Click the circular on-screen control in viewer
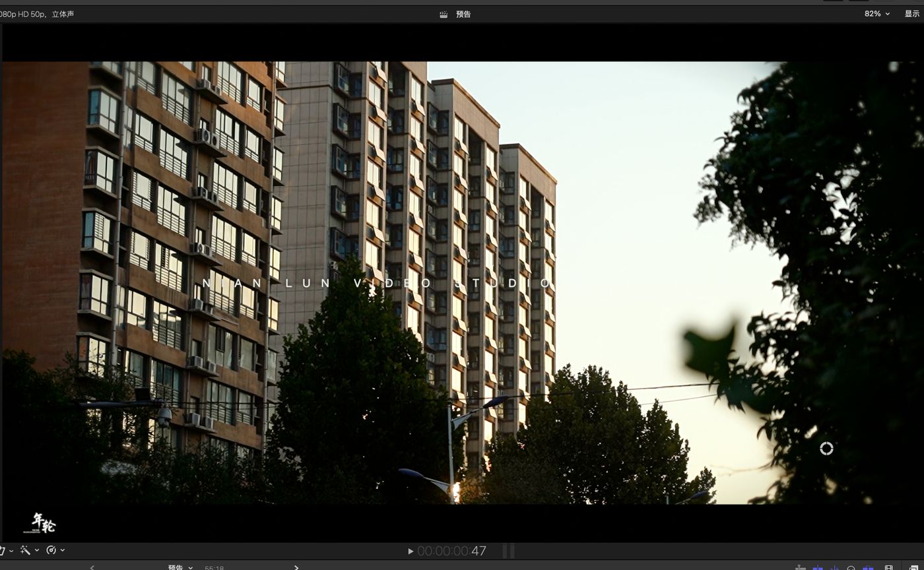 click(x=826, y=449)
